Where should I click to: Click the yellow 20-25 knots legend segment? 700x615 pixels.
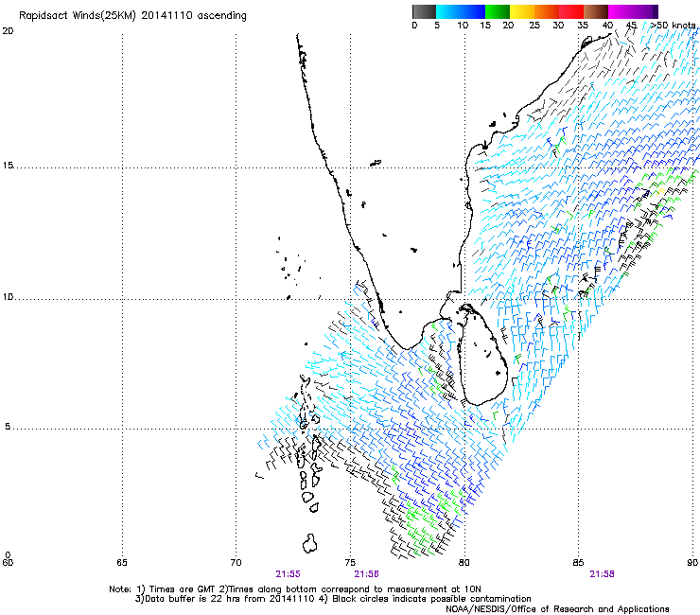(x=521, y=11)
